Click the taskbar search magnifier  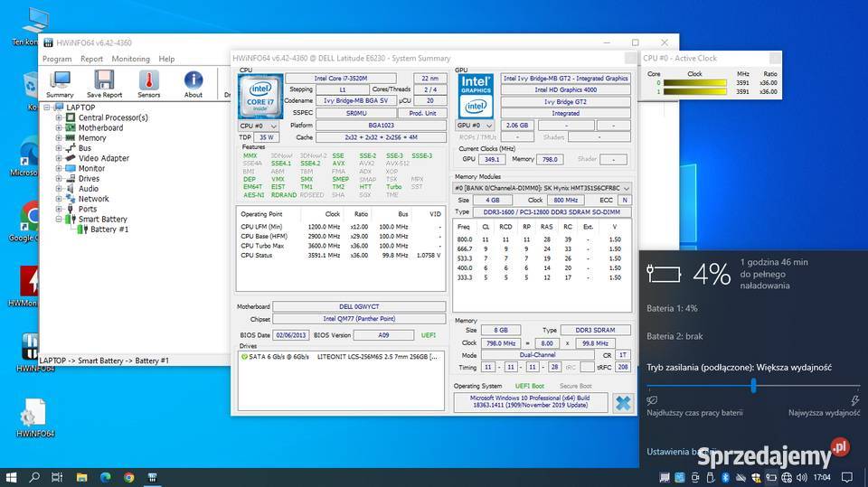34,477
